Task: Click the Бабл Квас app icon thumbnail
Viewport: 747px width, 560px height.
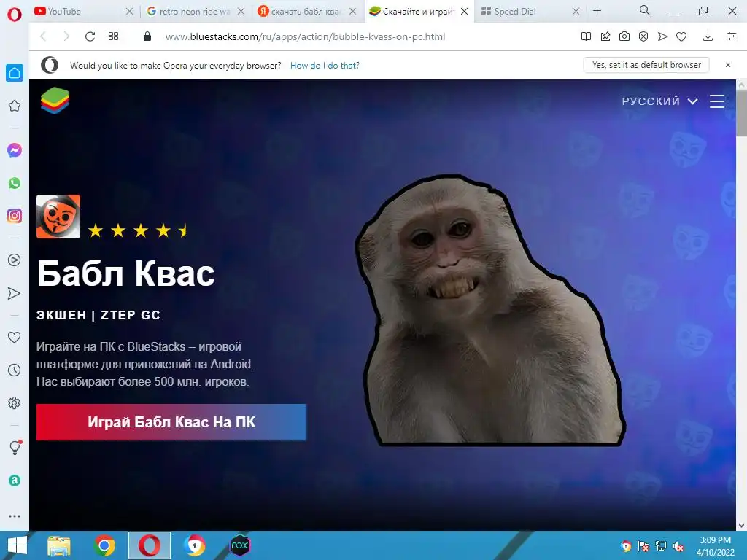Action: (58, 217)
